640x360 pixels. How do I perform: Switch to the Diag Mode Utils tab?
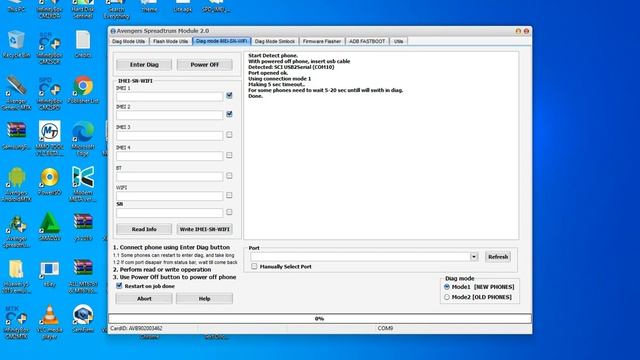[129, 41]
